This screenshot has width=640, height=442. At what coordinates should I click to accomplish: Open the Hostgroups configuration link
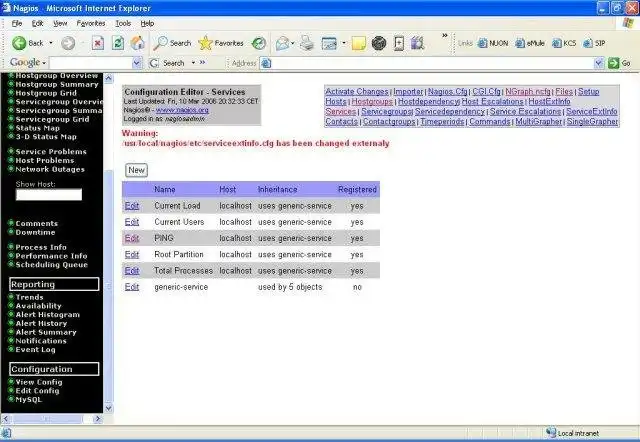372,101
